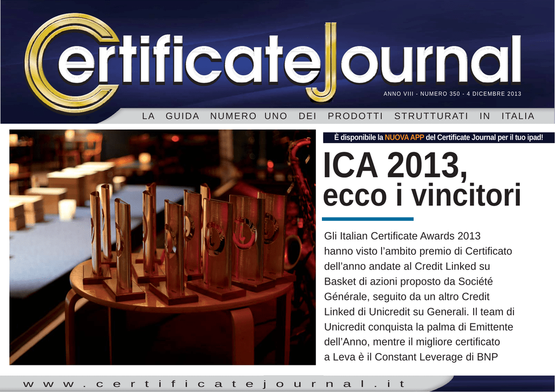Select the line "dell'anno andate al Credit Linked su"
Image resolution: width=555 pixels, height=392 pixels.
click(407, 266)
